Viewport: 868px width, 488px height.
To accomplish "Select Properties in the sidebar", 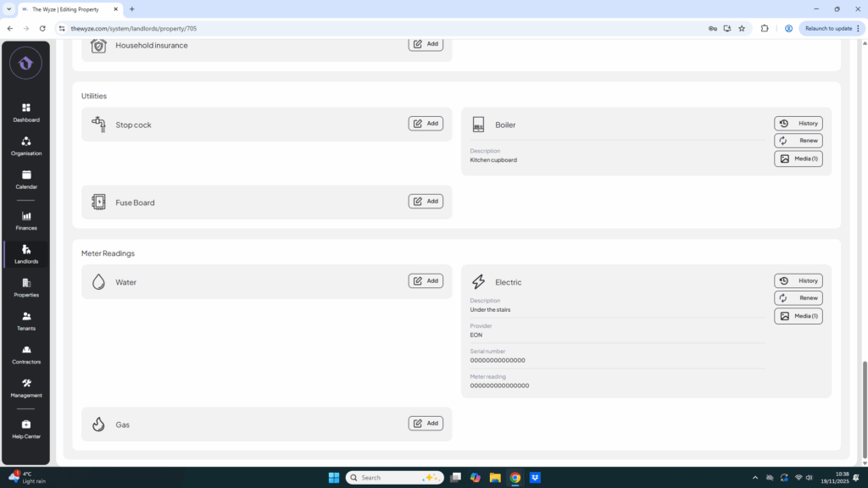I will 25,287.
